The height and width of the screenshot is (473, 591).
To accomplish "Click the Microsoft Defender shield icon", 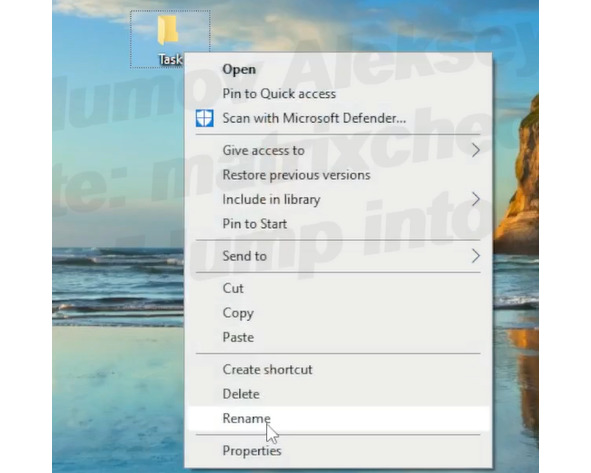I will 205,118.
